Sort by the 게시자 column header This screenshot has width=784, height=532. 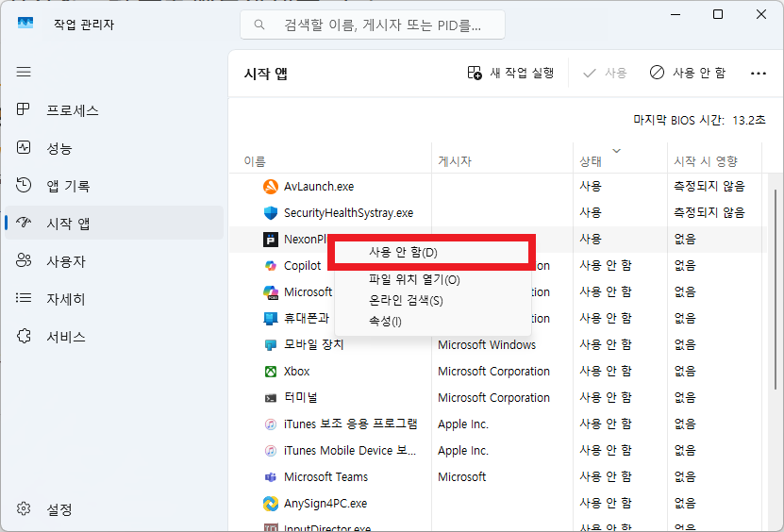[x=502, y=161]
